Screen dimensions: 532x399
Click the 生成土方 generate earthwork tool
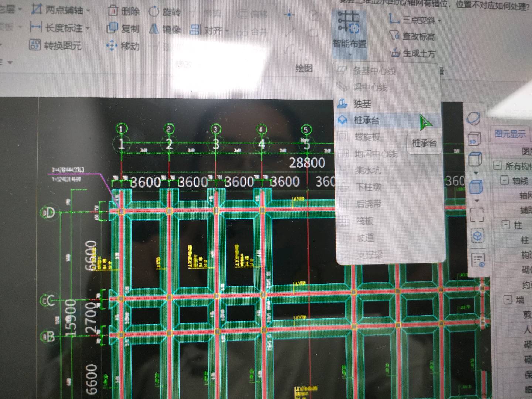click(413, 53)
